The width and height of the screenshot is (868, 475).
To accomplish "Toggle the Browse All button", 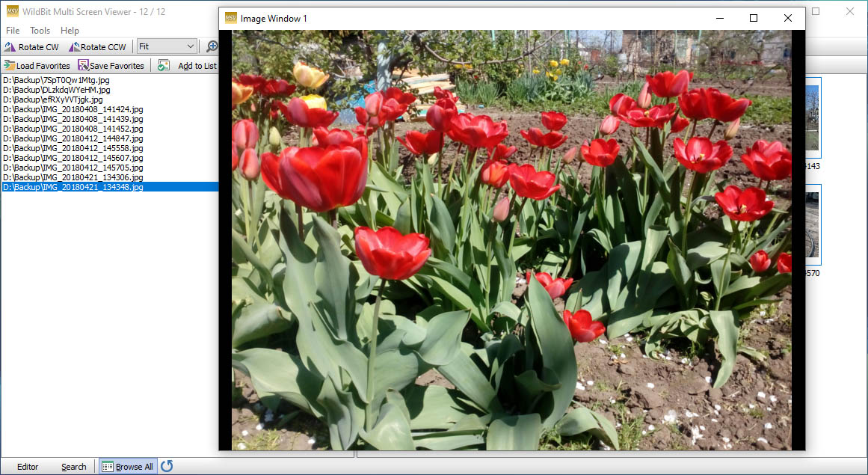I will coord(128,467).
